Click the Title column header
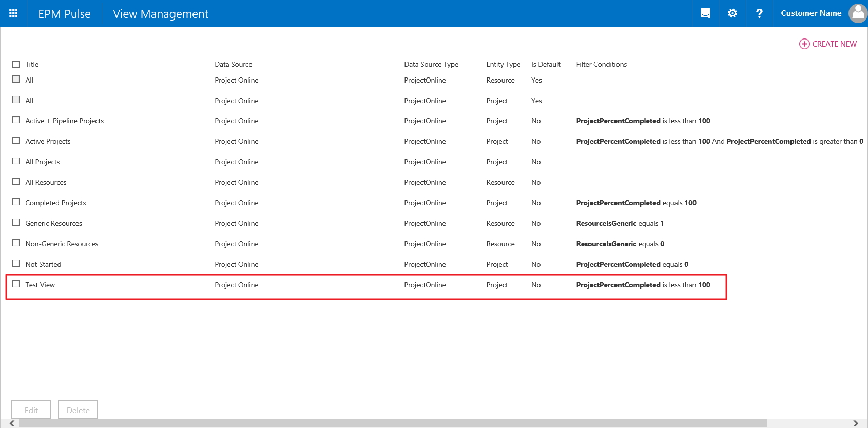 tap(32, 64)
